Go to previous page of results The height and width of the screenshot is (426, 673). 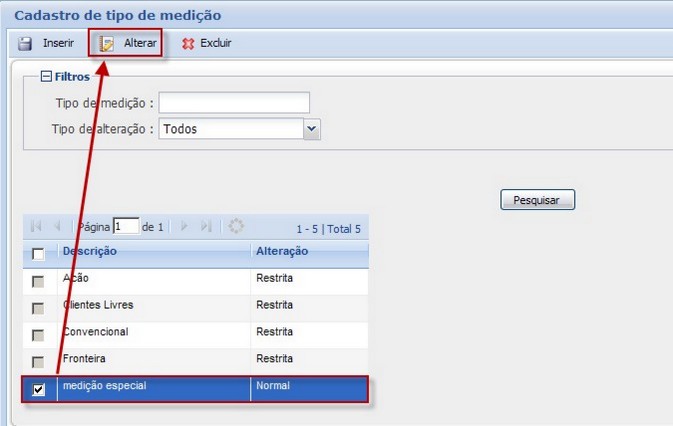coord(57,227)
